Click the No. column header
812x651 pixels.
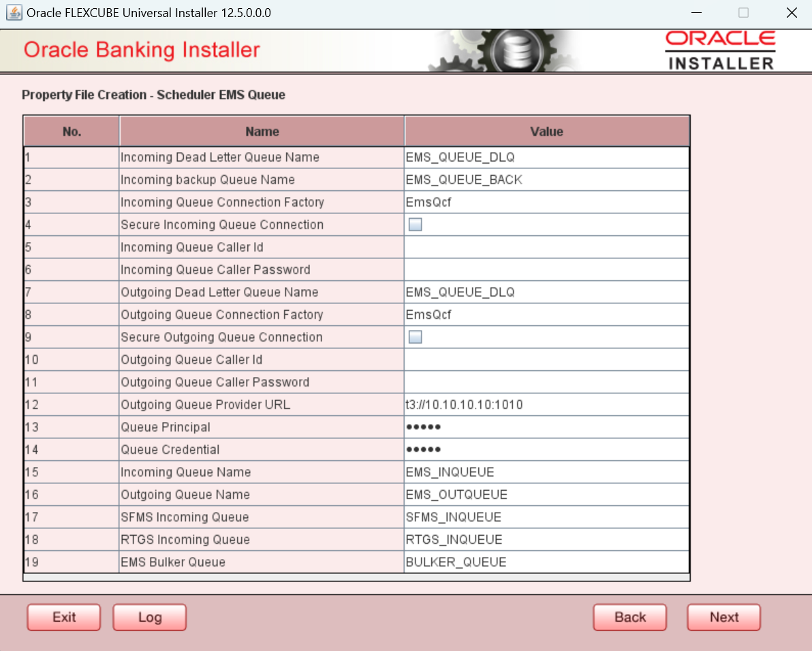(72, 132)
